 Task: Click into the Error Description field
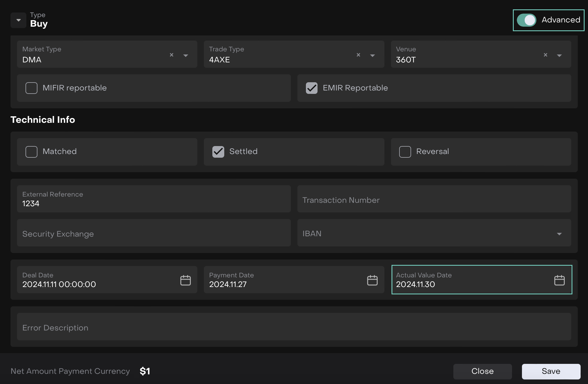coord(294,328)
